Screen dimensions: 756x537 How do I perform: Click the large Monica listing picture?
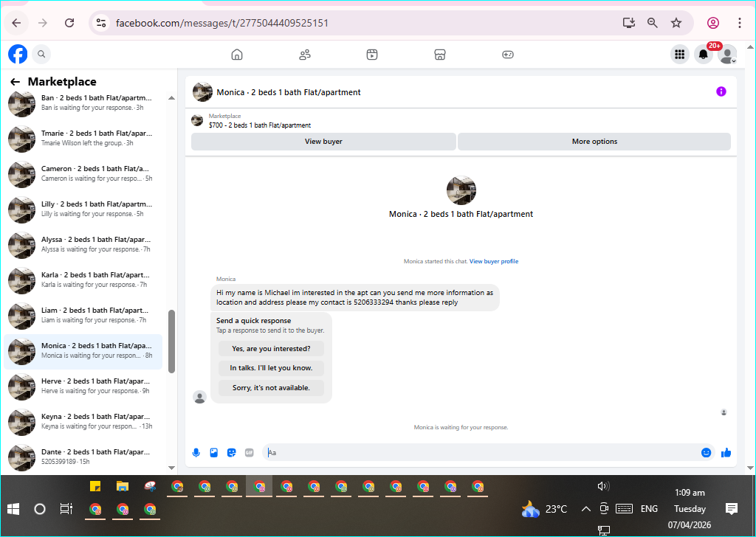(461, 190)
